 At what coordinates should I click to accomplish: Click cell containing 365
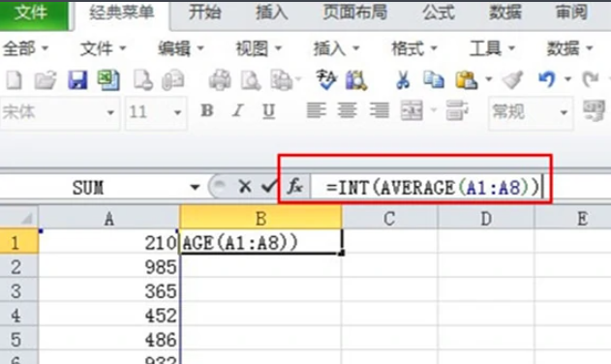pos(109,290)
